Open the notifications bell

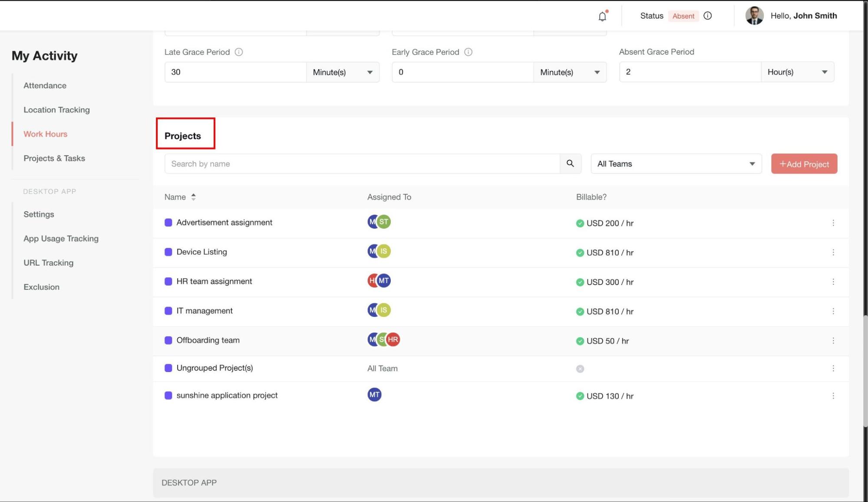click(x=602, y=17)
